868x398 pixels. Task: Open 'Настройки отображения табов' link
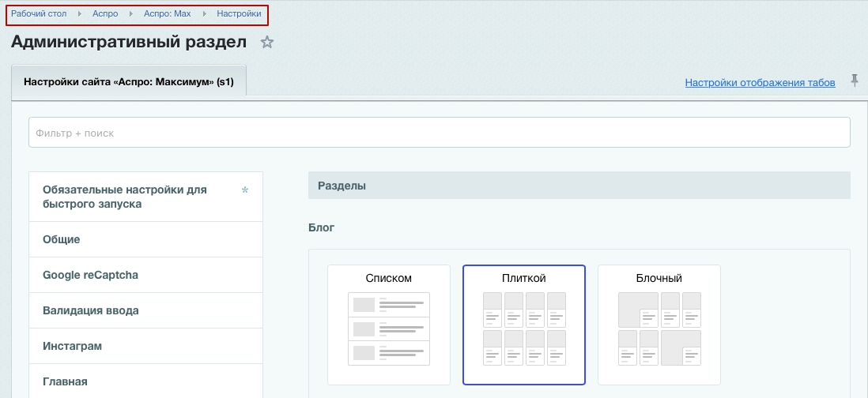760,83
